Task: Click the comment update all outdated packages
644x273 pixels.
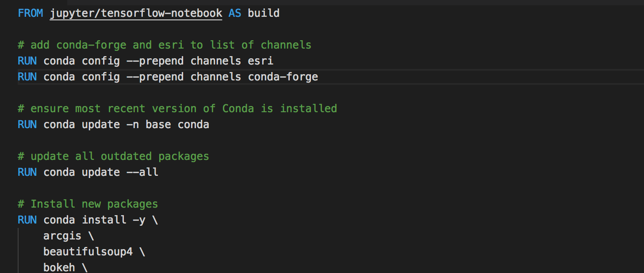Action: (x=113, y=156)
